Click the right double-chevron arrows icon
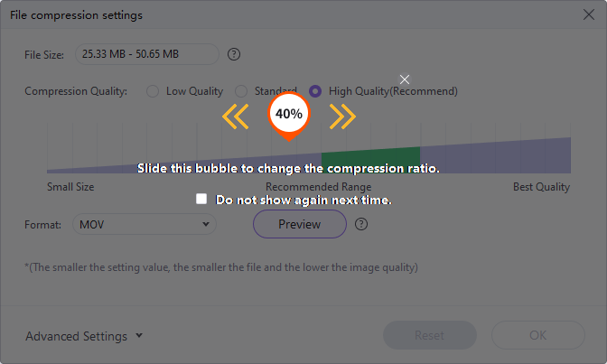Viewport: 607px width, 364px height. point(342,116)
